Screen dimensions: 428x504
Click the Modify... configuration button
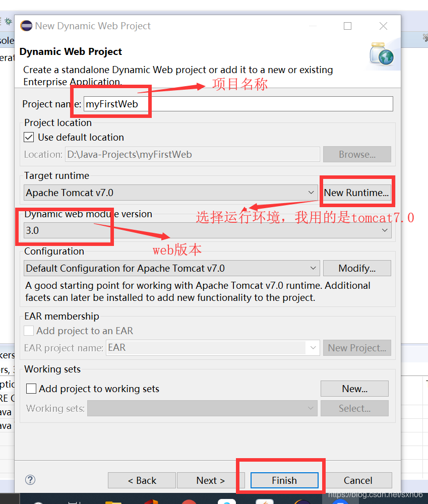click(x=357, y=268)
